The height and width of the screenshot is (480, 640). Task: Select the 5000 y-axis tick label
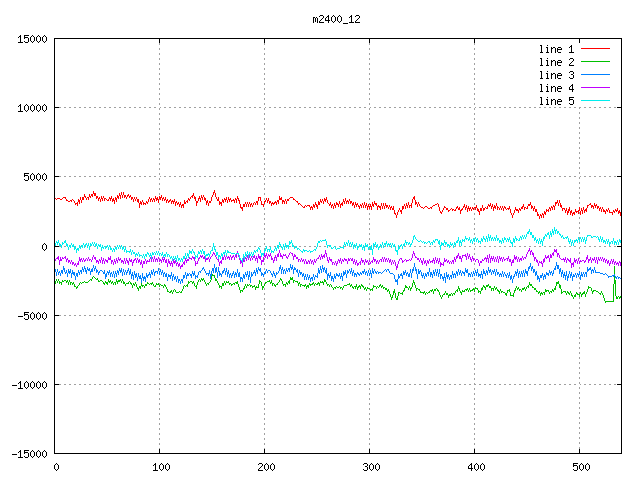[x=35, y=177]
